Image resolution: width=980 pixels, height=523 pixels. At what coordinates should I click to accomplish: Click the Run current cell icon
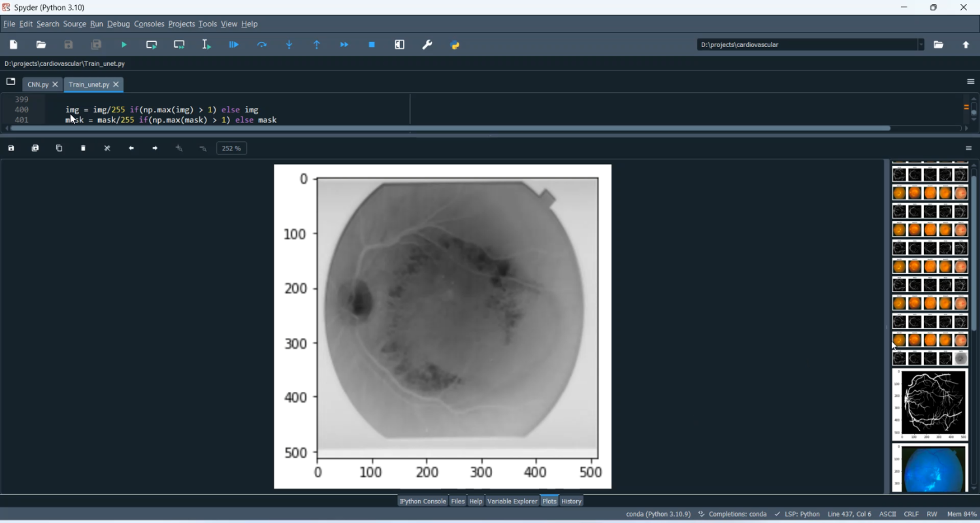coord(152,45)
